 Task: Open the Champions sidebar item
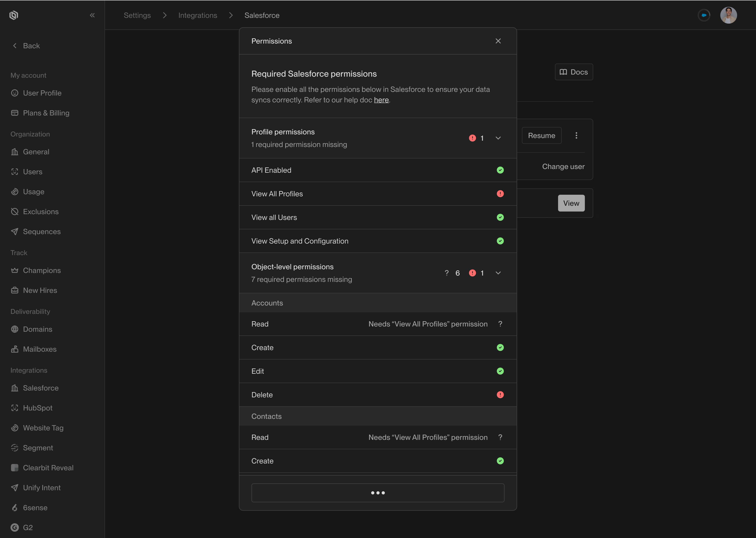pyautogui.click(x=42, y=270)
